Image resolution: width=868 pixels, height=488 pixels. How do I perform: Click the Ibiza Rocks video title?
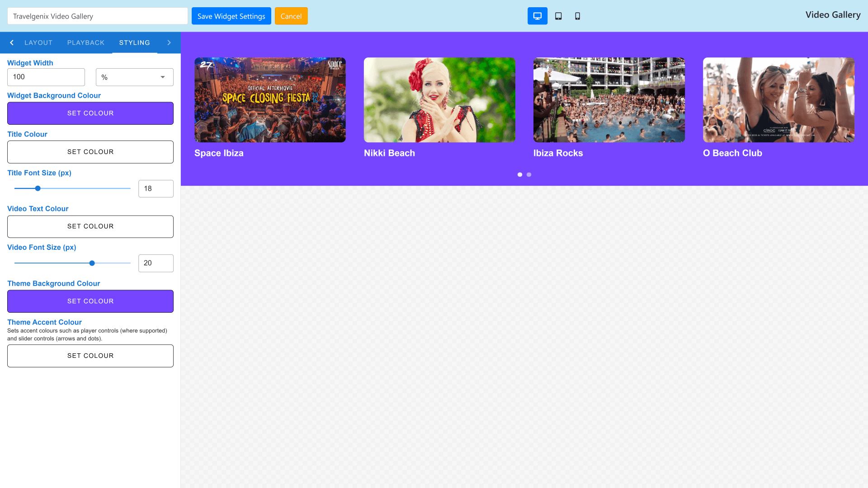coord(558,153)
